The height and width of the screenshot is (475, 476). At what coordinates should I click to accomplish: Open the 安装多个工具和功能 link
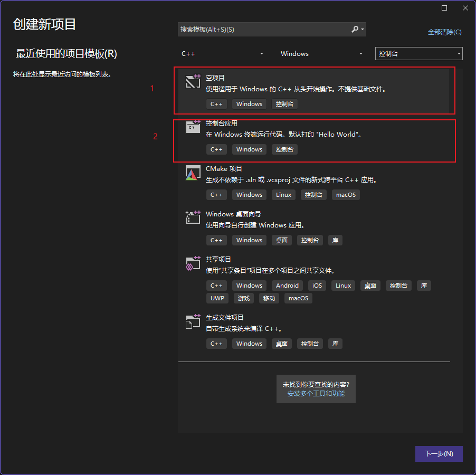[x=316, y=394]
